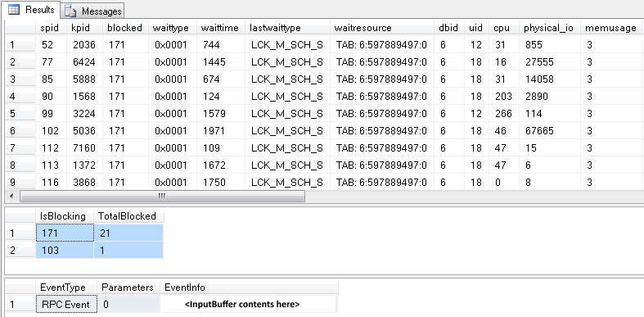Select row 5 header in first grid

point(20,114)
